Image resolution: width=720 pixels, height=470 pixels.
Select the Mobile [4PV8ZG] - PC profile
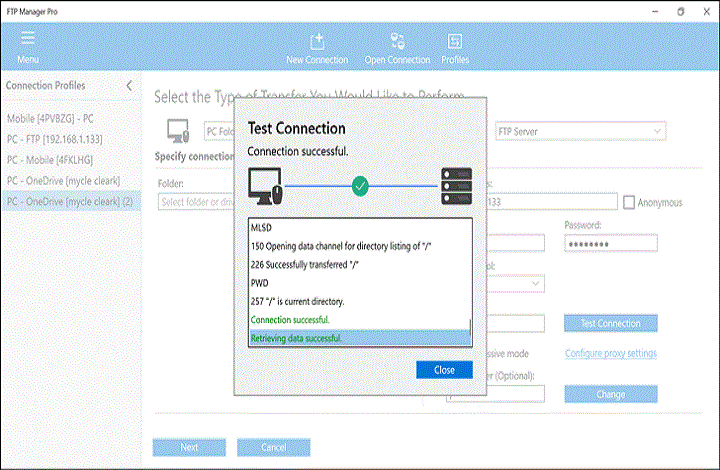(x=57, y=118)
